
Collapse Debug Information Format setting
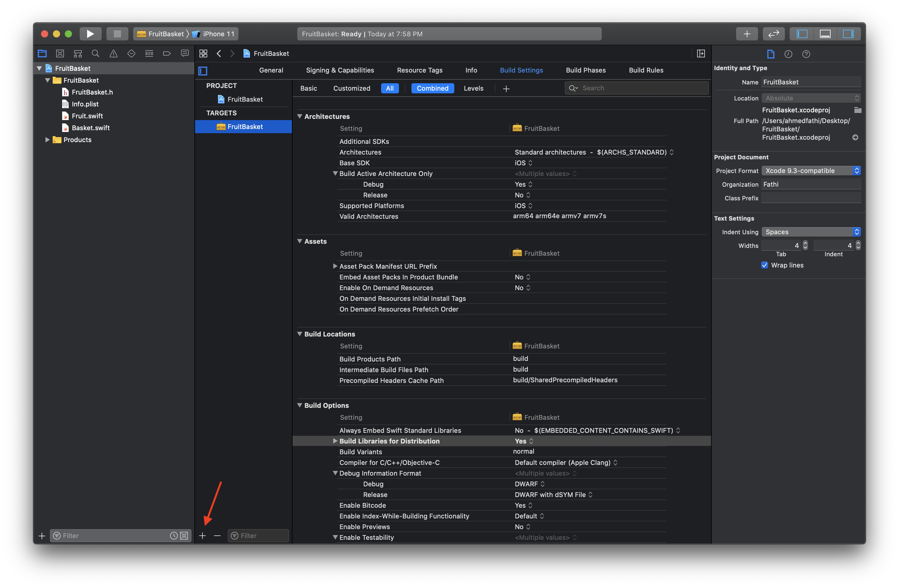[x=335, y=473]
